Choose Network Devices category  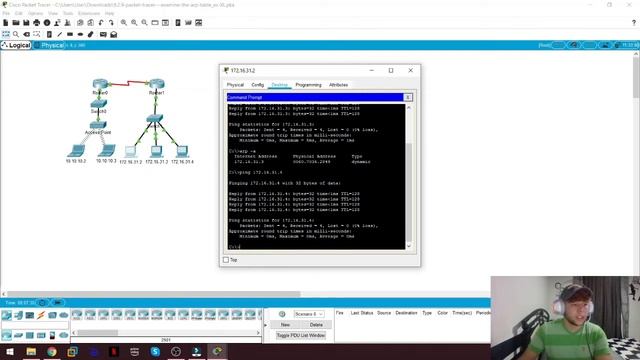(7, 315)
